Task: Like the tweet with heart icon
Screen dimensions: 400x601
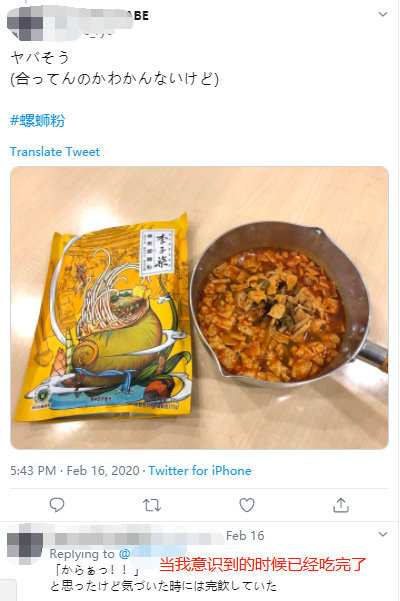Action: click(247, 505)
